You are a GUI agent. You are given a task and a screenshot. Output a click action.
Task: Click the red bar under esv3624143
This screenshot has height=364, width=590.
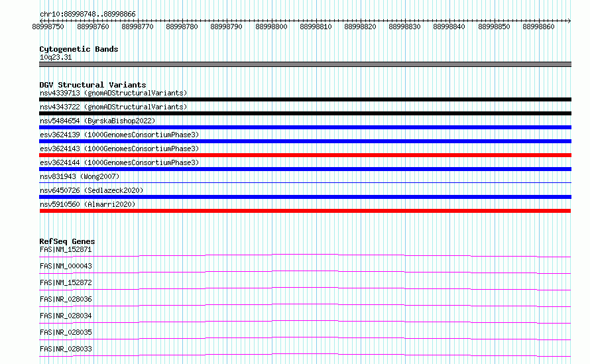(305, 155)
